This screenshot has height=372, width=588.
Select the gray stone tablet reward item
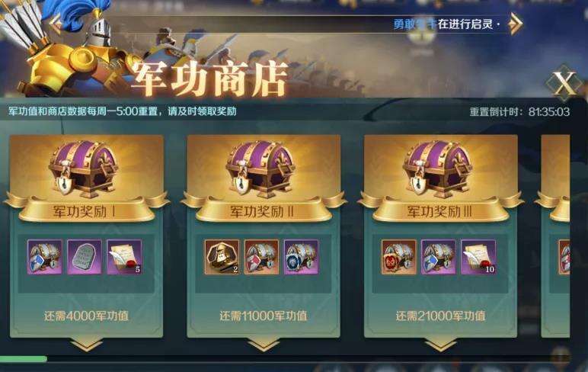[x=85, y=257]
